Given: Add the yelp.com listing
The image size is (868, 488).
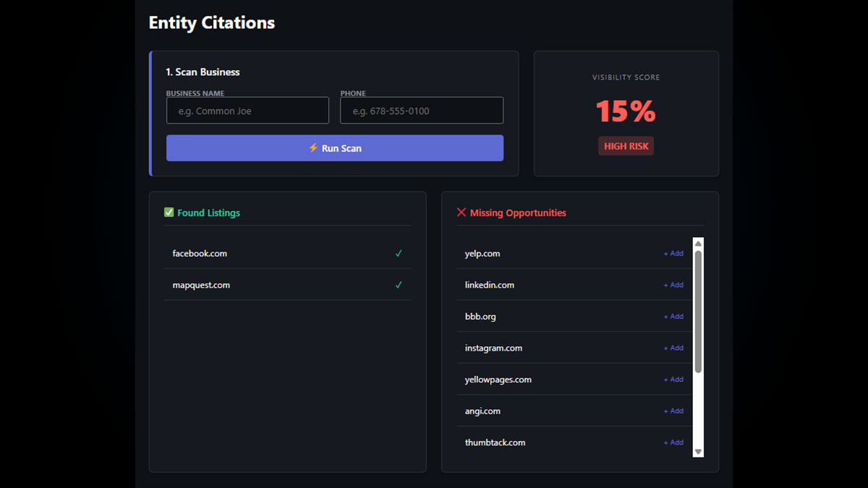Looking at the screenshot, I should tap(673, 254).
